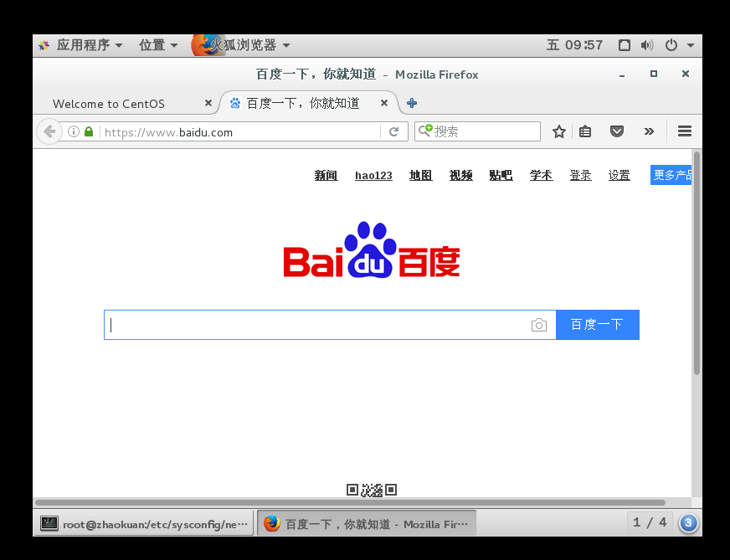Open site information icon in address bar
The width and height of the screenshot is (730, 560).
pyautogui.click(x=73, y=131)
